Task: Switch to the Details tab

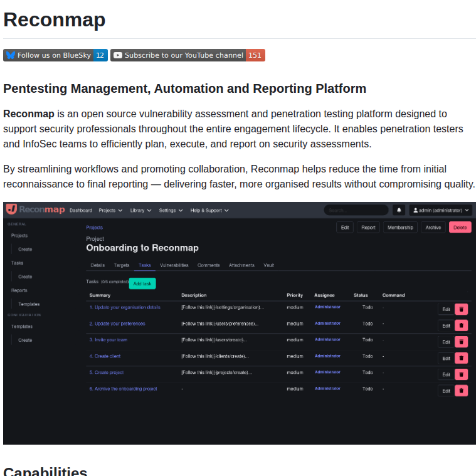Action: 98,265
